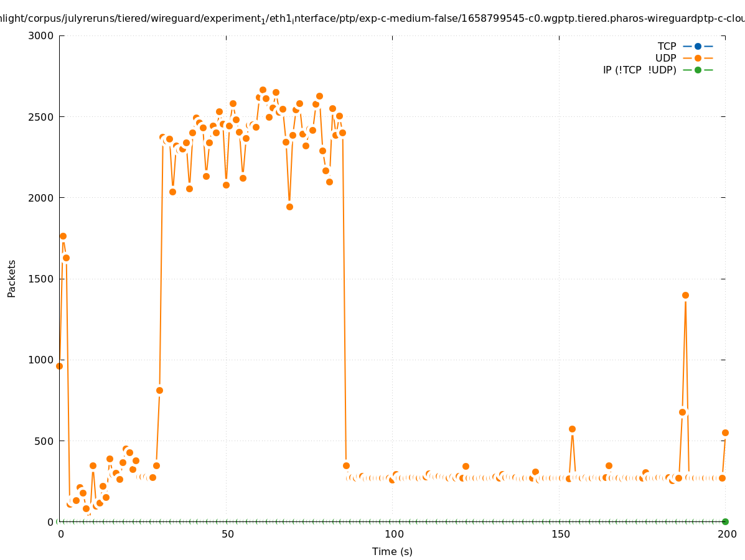Select the IP (!TCP !UDP) legend label
Viewport: 745px width, 560px height.
tap(639, 70)
